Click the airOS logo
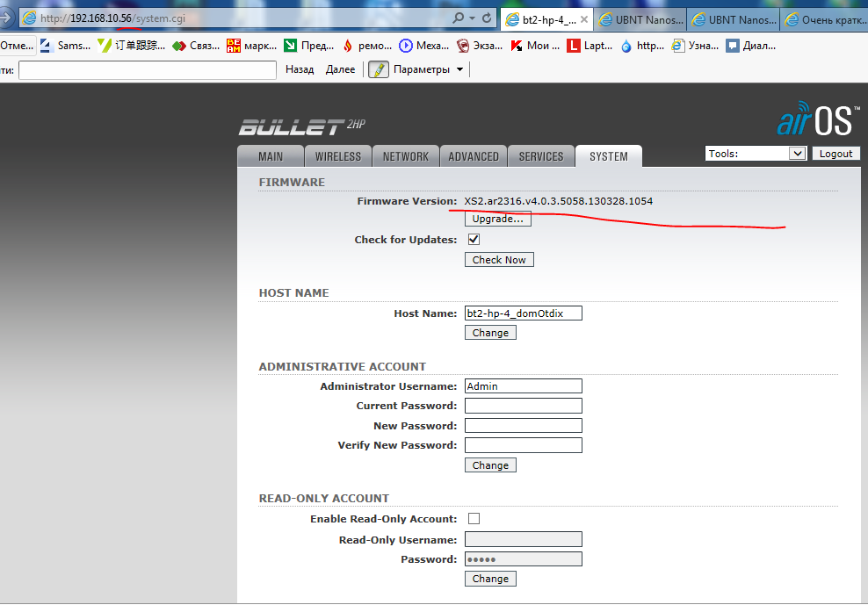The image size is (868, 605). click(818, 119)
